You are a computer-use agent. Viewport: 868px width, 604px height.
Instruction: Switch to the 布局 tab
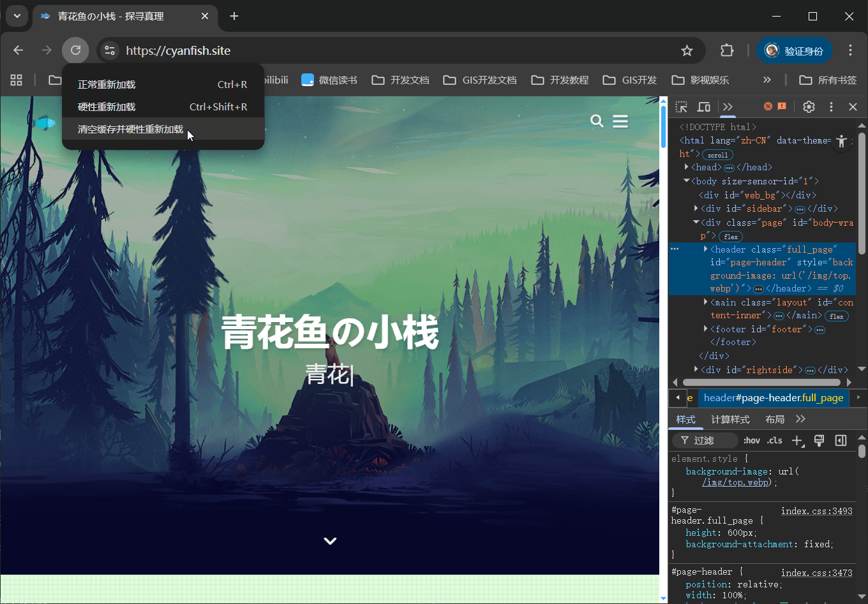[775, 419]
